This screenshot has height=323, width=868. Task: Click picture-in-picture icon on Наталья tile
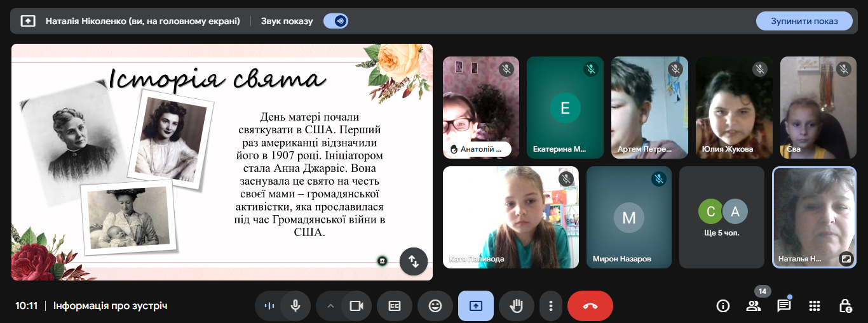846,258
